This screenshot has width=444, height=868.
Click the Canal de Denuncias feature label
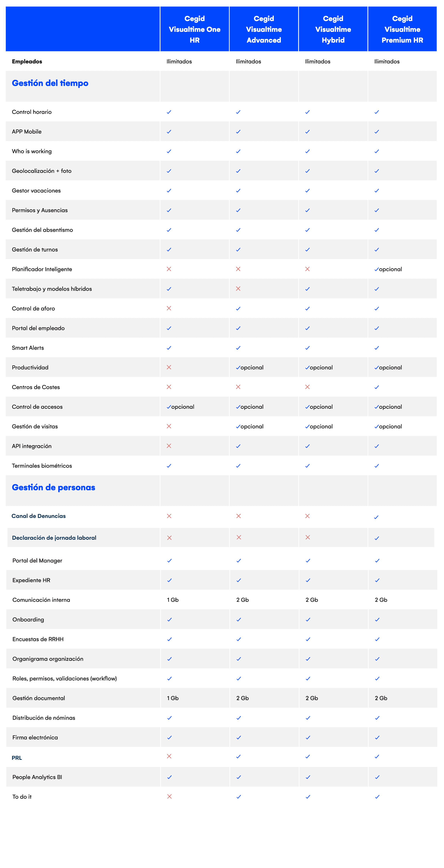coord(39,516)
